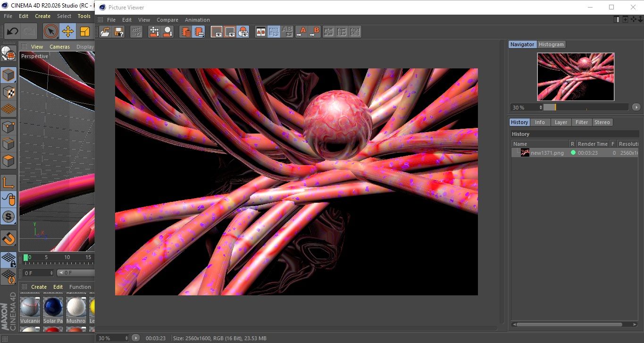Click the Remove image trash icon
This screenshot has height=343, width=644.
(185, 32)
